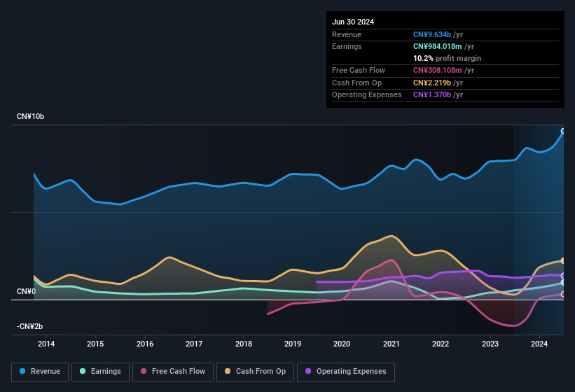Click the 2018 x-axis label
This screenshot has height=392, width=575.
point(244,344)
